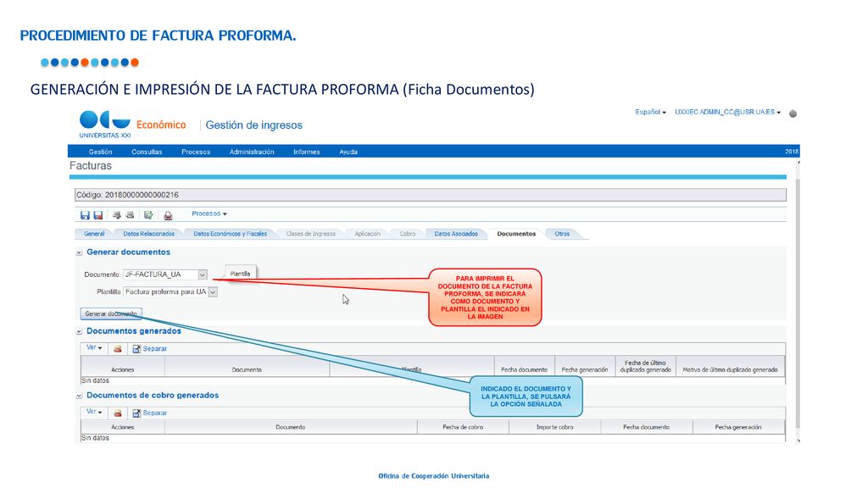Open the Procesos dropdown in the toolbar
The height and width of the screenshot is (488, 868).
(x=209, y=213)
